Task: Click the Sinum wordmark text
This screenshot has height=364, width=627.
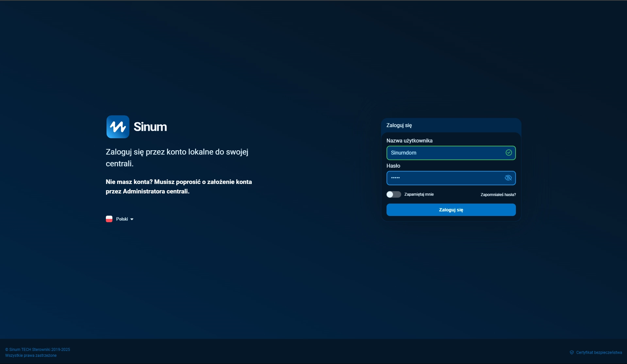Action: click(150, 127)
